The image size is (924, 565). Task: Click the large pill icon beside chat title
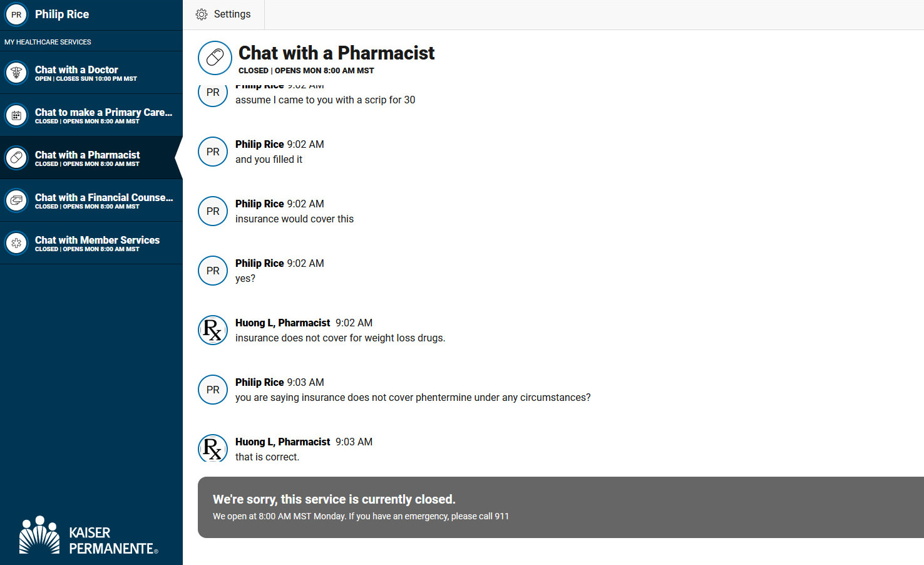(215, 58)
